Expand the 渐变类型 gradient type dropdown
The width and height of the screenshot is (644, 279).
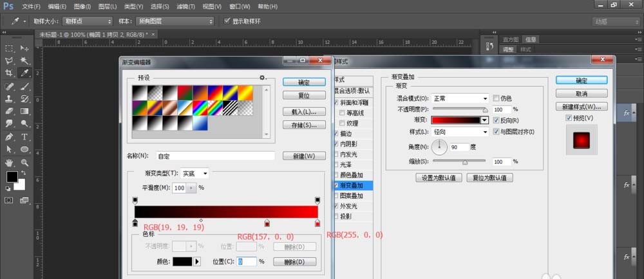(194, 174)
